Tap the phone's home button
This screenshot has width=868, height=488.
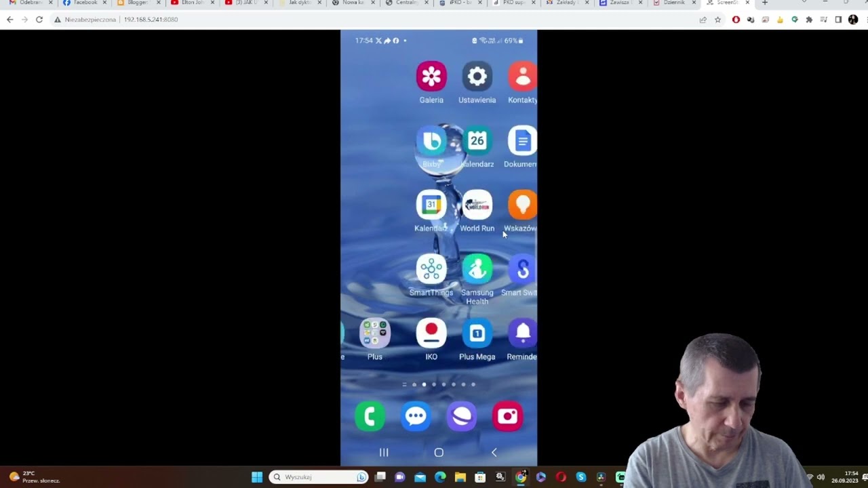[439, 453]
